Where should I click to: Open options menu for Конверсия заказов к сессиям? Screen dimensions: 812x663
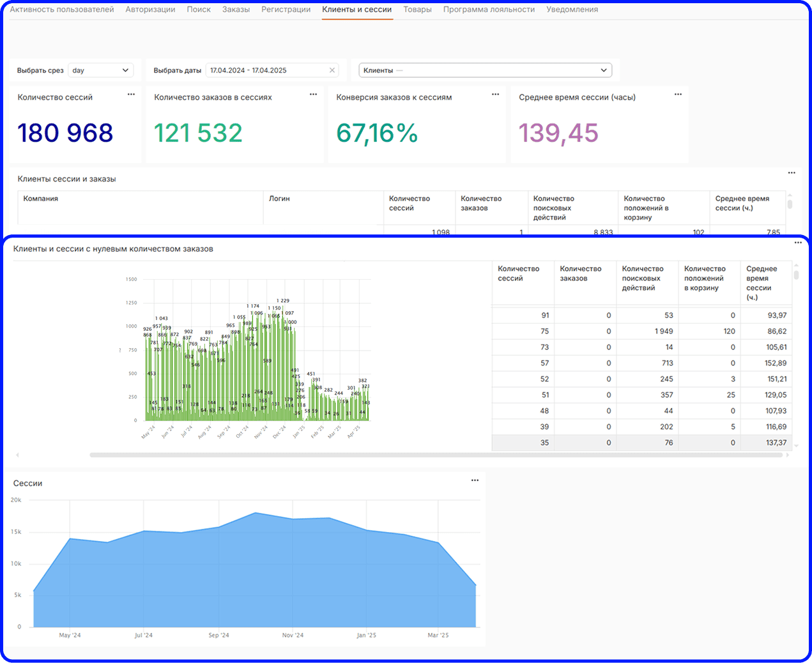pyautogui.click(x=495, y=95)
